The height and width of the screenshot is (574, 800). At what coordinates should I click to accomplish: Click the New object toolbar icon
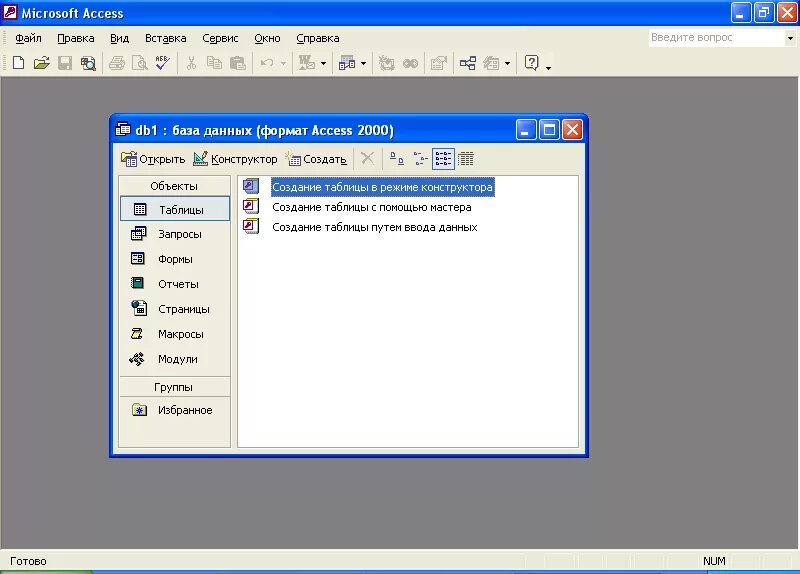click(491, 63)
